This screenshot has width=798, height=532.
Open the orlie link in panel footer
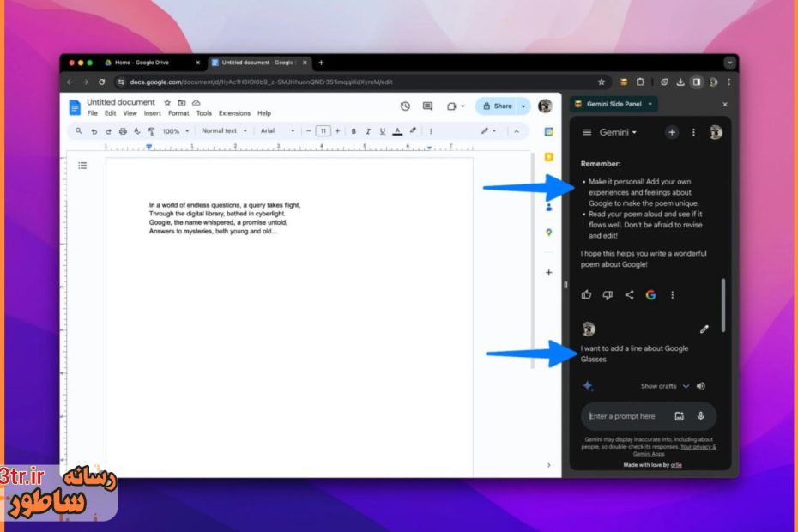click(x=675, y=465)
